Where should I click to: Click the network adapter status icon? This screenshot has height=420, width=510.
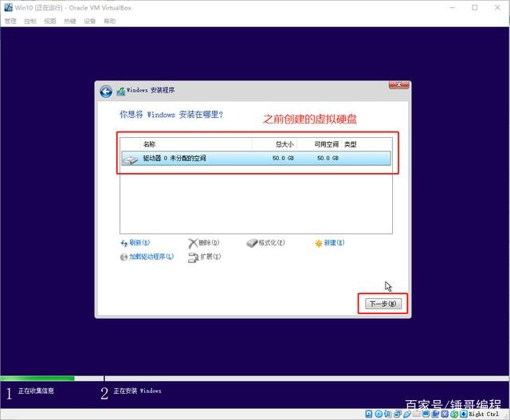pyautogui.click(x=398, y=414)
